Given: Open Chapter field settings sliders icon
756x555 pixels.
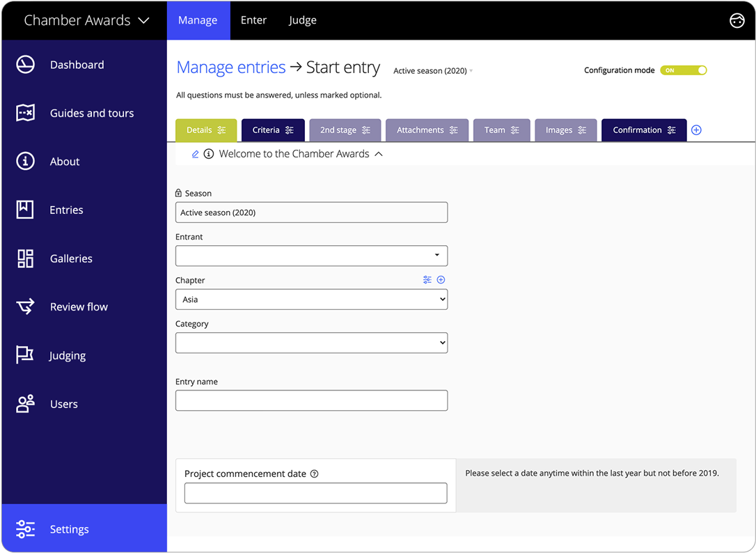Looking at the screenshot, I should pyautogui.click(x=427, y=280).
